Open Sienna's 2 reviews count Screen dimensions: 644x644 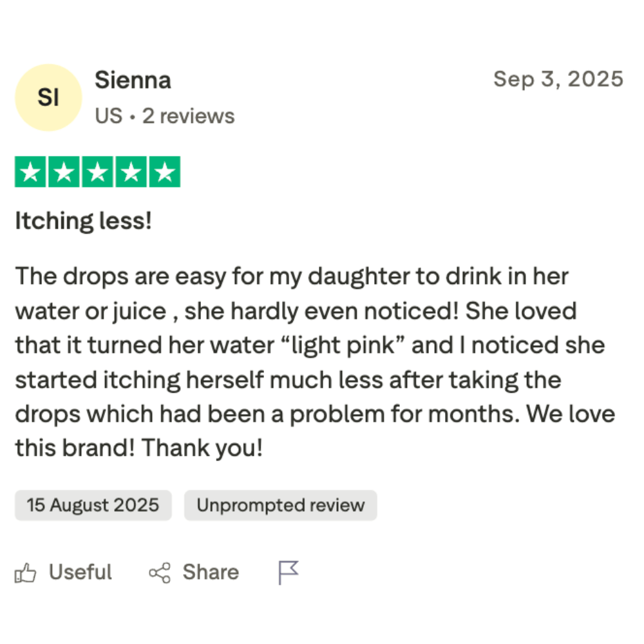[188, 116]
